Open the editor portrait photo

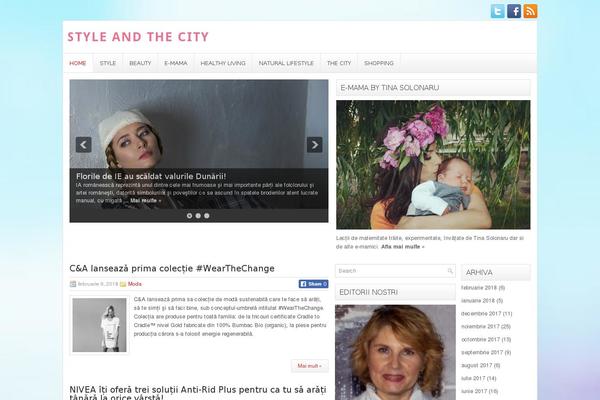click(x=395, y=353)
